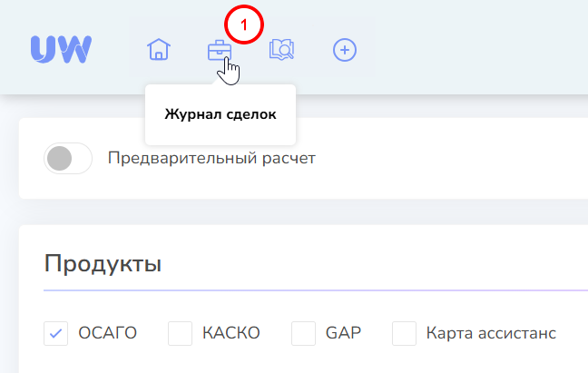This screenshot has height=373, width=588.
Task: Open the home page icon
Action: [159, 50]
